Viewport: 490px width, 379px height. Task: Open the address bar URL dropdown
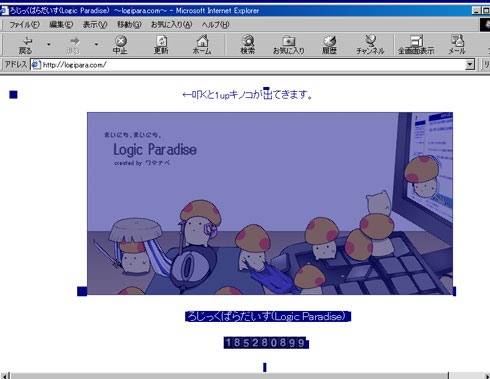click(470, 64)
